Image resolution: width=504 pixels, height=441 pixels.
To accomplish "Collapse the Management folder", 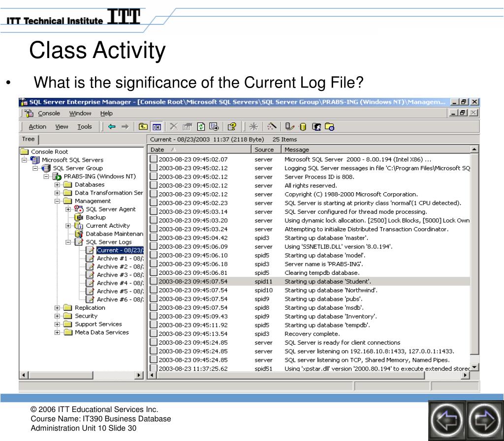I will 57,201.
